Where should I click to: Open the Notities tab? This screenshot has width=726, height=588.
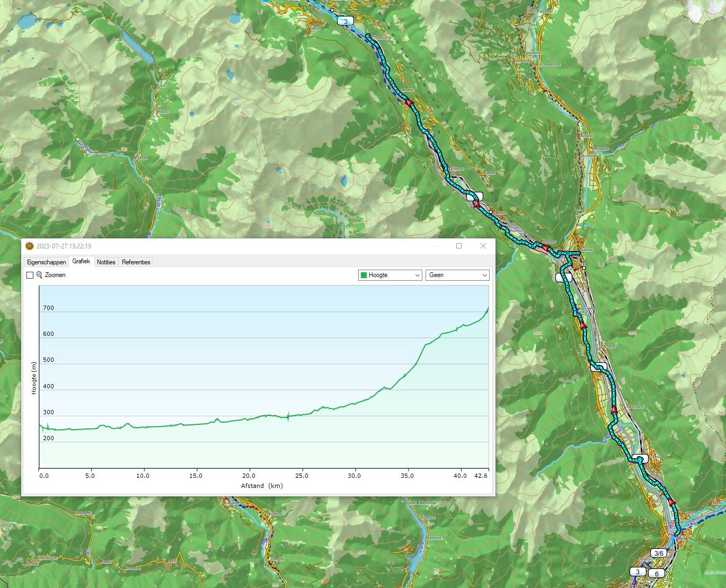[106, 262]
